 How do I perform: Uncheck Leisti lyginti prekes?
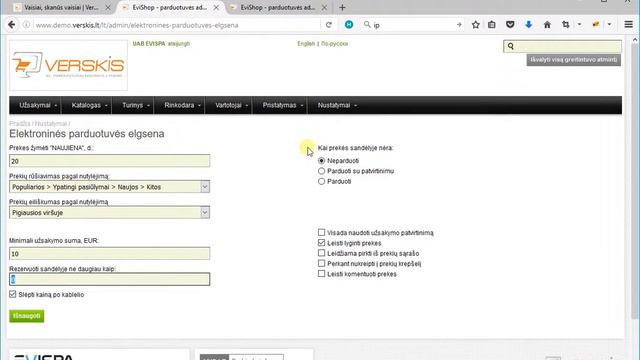[x=322, y=243]
